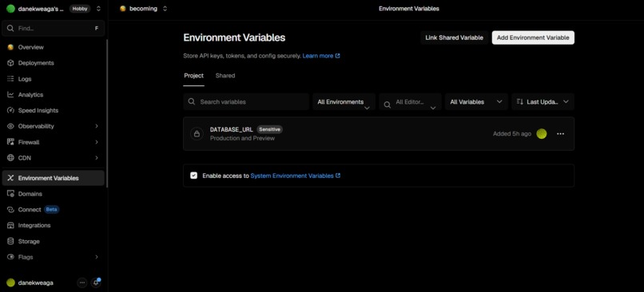Click the Sensitive badge on DATABASE_URL

(x=270, y=129)
